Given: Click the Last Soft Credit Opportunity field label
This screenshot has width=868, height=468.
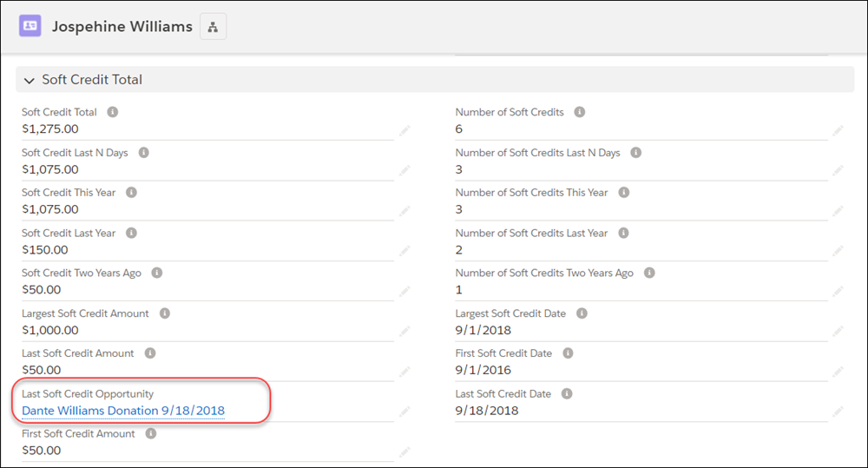Looking at the screenshot, I should pyautogui.click(x=88, y=394).
